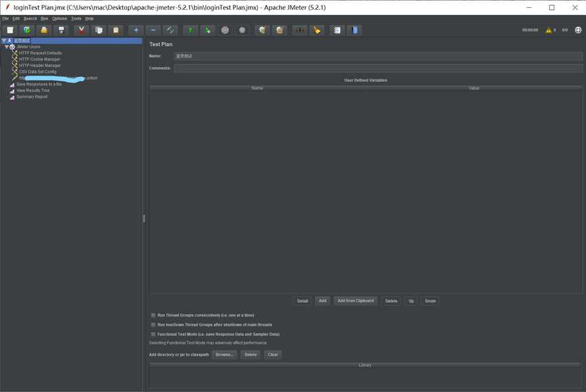Click the Shutdown test icon
Image resolution: width=586 pixels, height=392 pixels.
pyautogui.click(x=242, y=30)
